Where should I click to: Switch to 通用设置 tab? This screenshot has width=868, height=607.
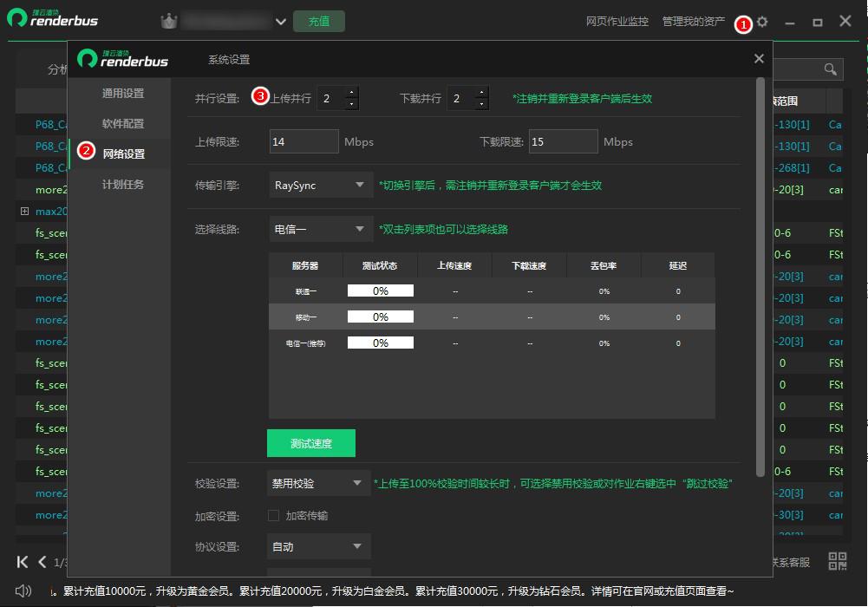[x=123, y=94]
